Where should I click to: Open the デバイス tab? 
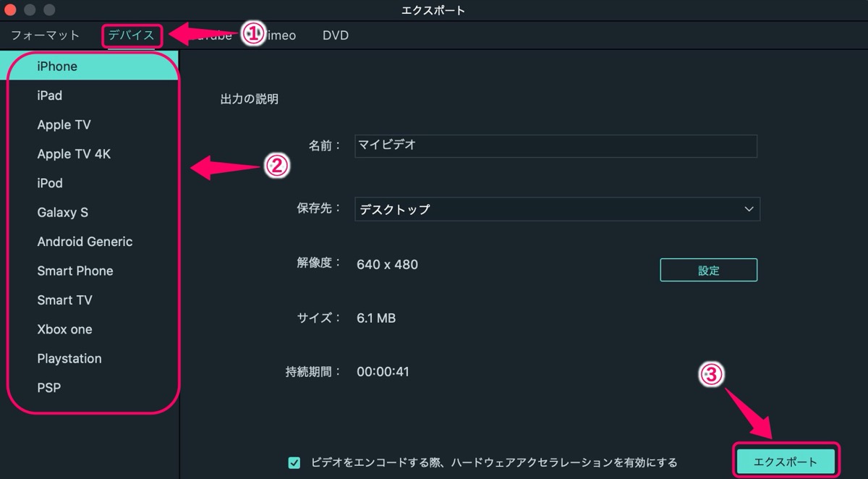tap(131, 35)
